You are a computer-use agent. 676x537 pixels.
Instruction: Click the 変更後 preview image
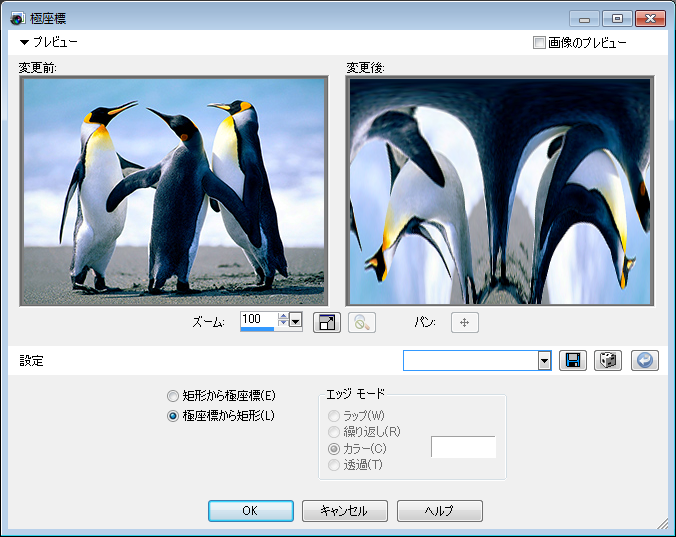pos(499,191)
